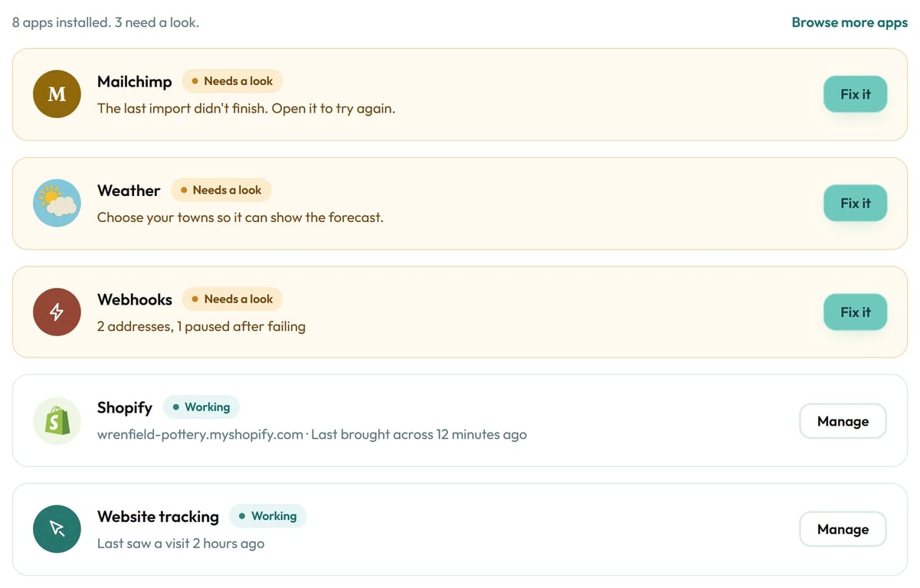Manage the Website tracking app
920x588 pixels.
(843, 529)
